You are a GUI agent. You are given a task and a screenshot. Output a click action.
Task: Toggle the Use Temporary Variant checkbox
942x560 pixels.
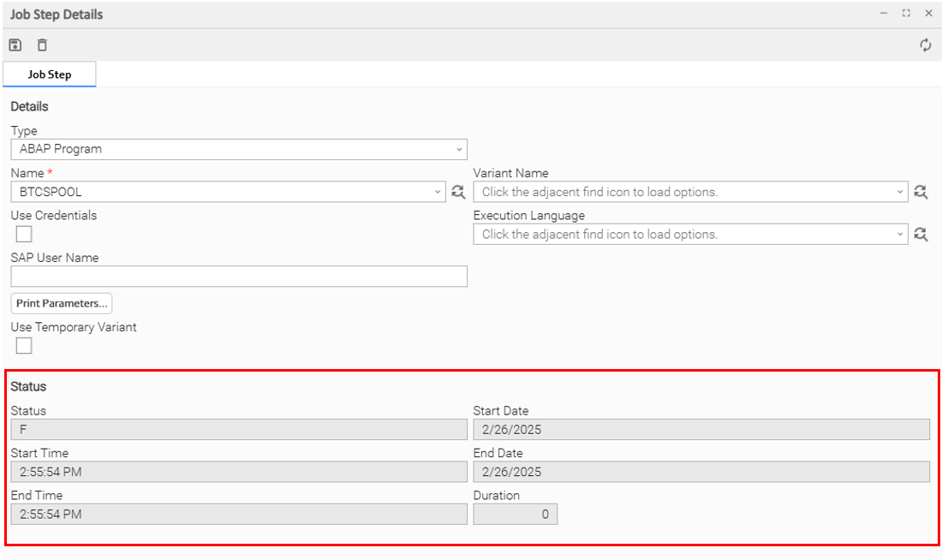pyautogui.click(x=24, y=345)
